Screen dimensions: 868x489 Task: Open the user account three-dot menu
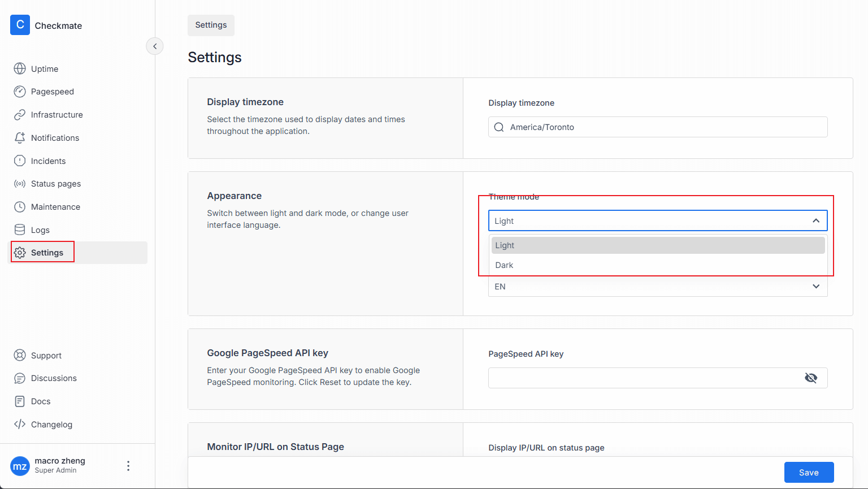(x=128, y=466)
